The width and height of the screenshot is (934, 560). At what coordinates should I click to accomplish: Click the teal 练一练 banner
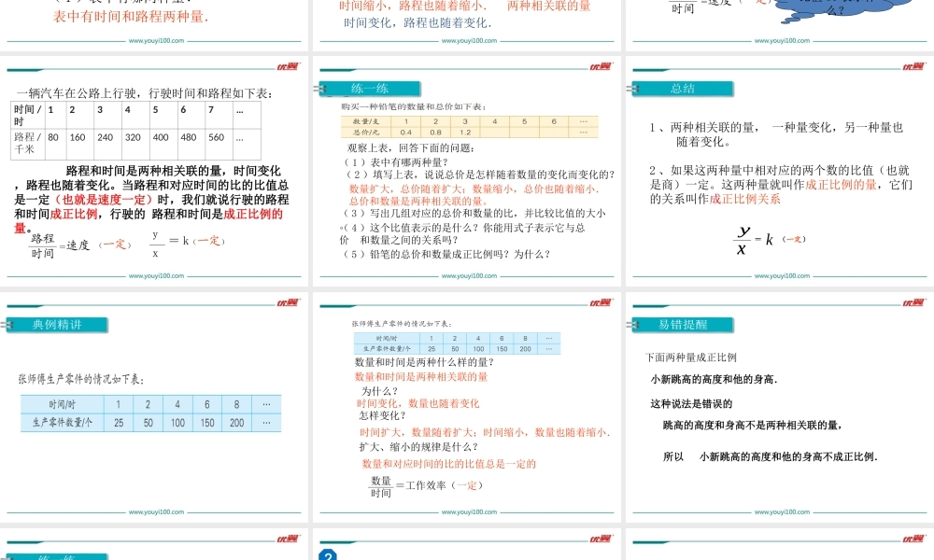coord(371,89)
